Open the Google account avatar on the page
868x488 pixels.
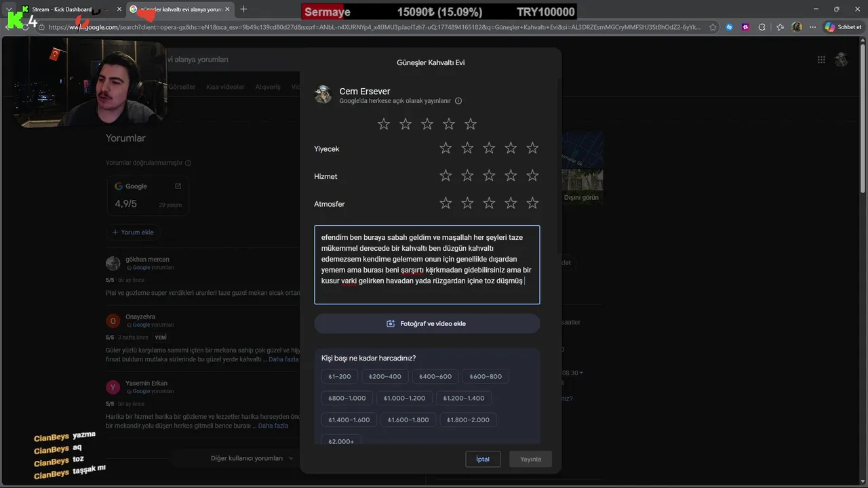point(842,60)
